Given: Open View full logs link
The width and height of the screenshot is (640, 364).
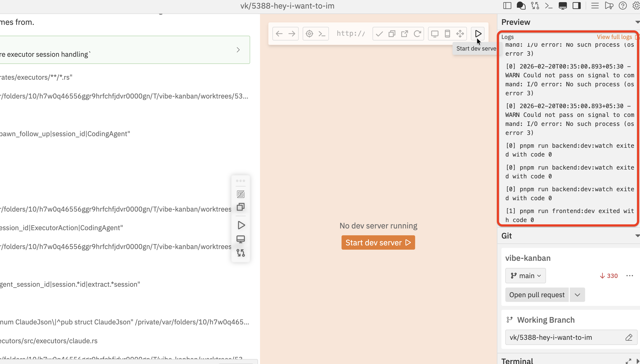Looking at the screenshot, I should tap(614, 37).
